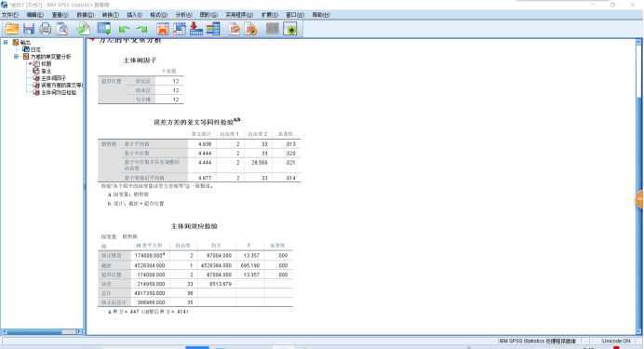The height and width of the screenshot is (349, 644).
Task: Click the Recall recent dialogs icon
Action: 104,29
